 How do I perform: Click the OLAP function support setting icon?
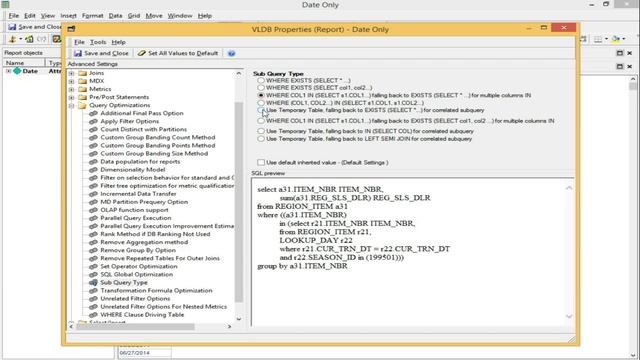click(93, 210)
